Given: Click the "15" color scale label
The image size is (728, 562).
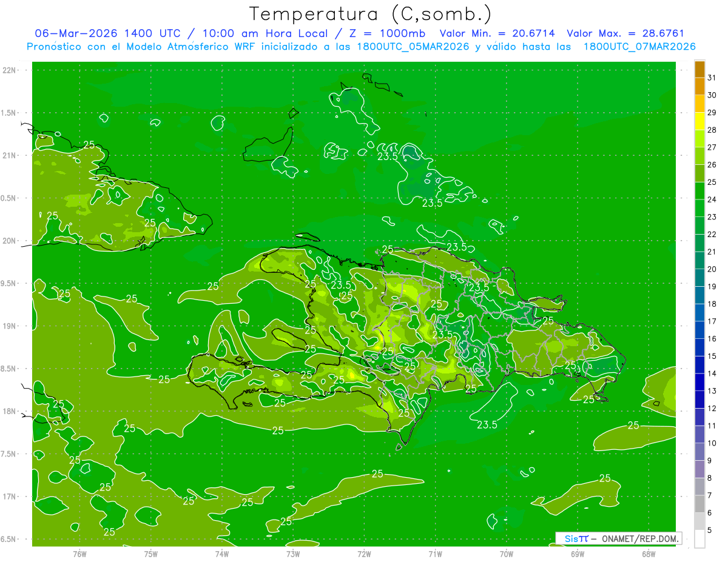Looking at the screenshot, I should coord(712,356).
